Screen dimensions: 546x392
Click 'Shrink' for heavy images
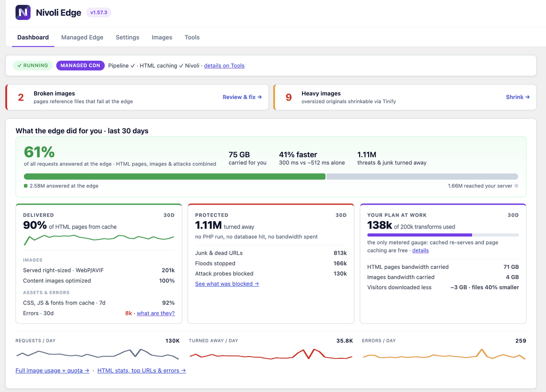pos(518,97)
